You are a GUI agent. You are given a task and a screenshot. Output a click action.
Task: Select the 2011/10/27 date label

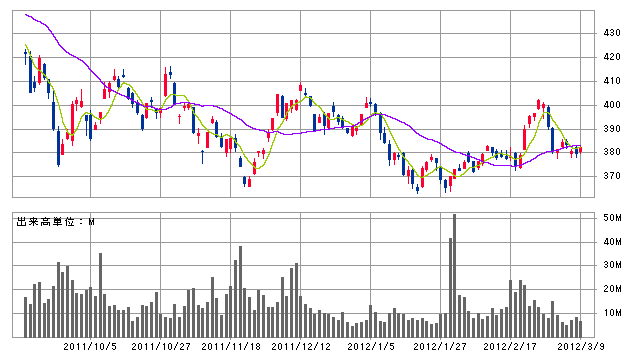[161, 347]
